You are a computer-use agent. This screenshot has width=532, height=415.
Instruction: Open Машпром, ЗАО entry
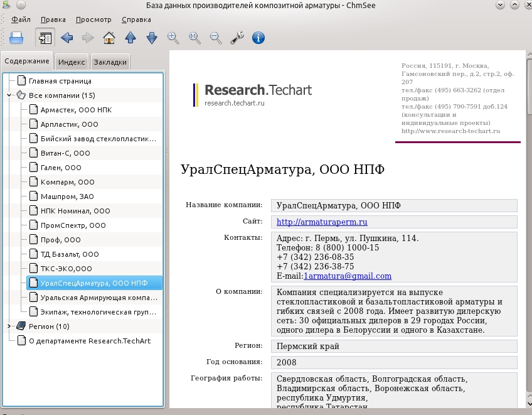[67, 197]
